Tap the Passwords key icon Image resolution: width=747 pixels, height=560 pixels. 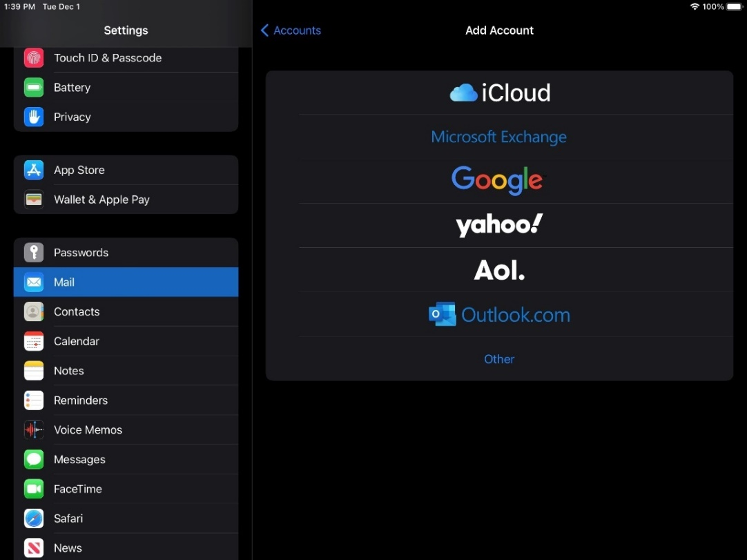(34, 253)
